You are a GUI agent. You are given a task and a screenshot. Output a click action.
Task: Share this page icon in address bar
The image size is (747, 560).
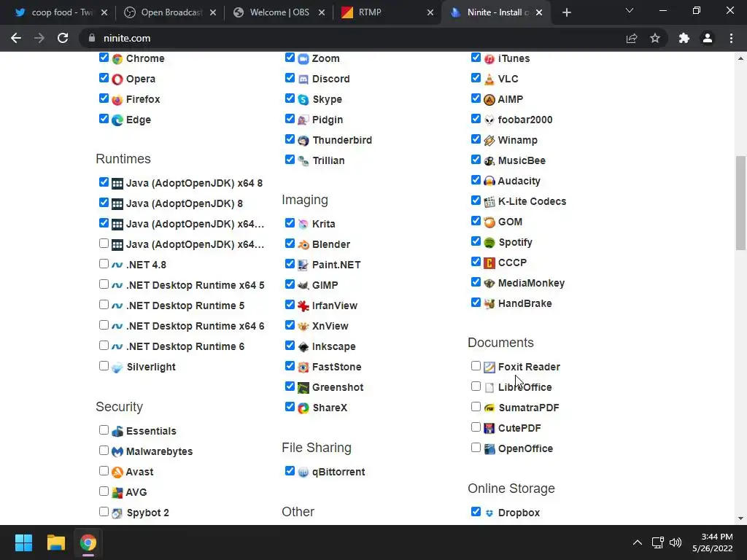click(632, 38)
